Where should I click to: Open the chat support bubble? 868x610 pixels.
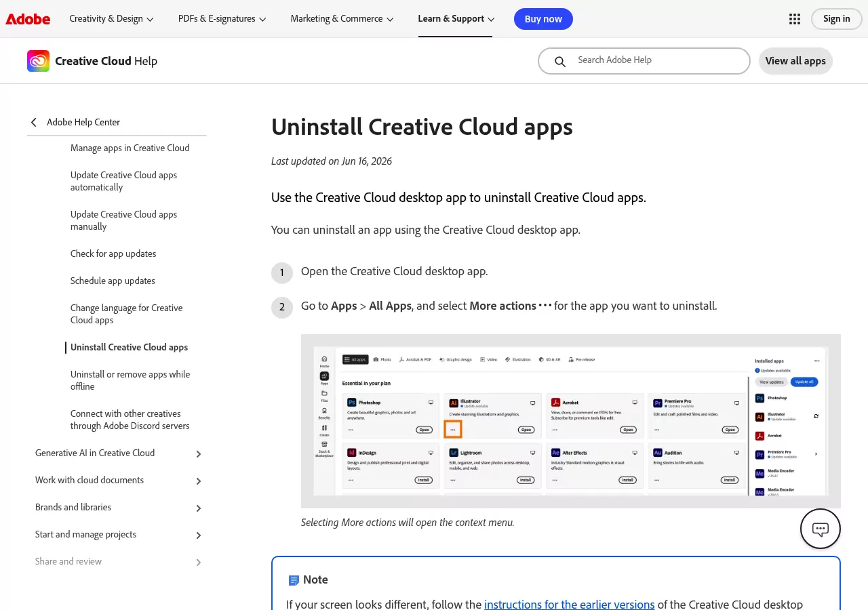click(821, 529)
